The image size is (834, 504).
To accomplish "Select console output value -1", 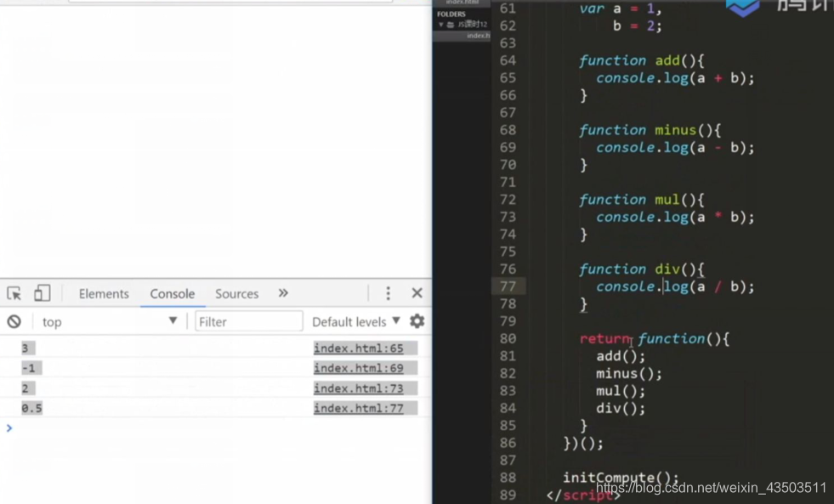I will point(29,368).
